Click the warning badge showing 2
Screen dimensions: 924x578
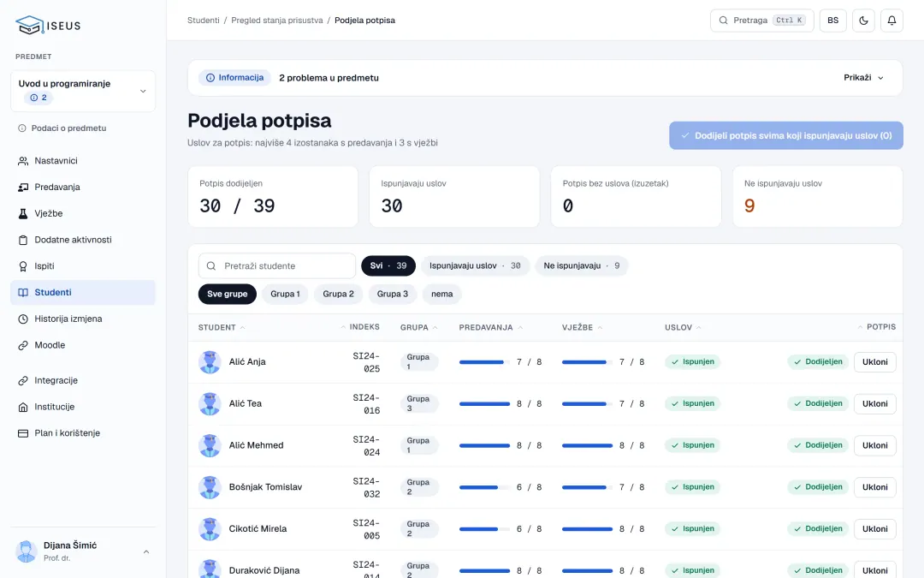click(38, 98)
